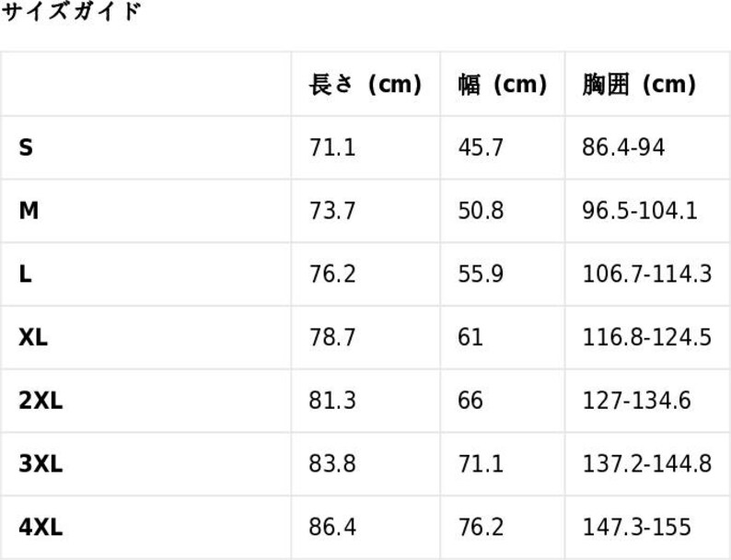Select the 4XL length value 86.4

pyautogui.click(x=332, y=528)
